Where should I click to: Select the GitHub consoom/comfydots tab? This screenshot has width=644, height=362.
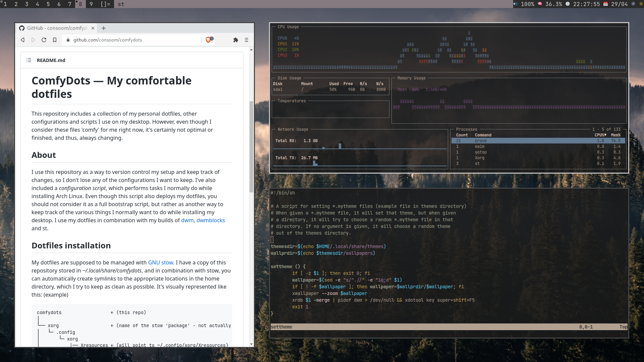click(57, 28)
